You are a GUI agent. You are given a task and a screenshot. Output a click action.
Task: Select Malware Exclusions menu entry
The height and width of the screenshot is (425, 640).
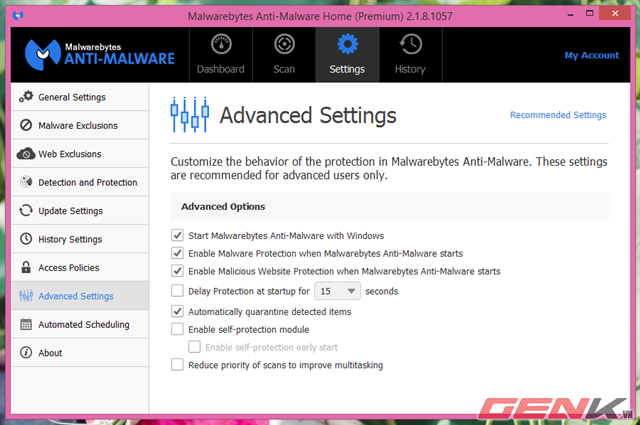[x=80, y=125]
